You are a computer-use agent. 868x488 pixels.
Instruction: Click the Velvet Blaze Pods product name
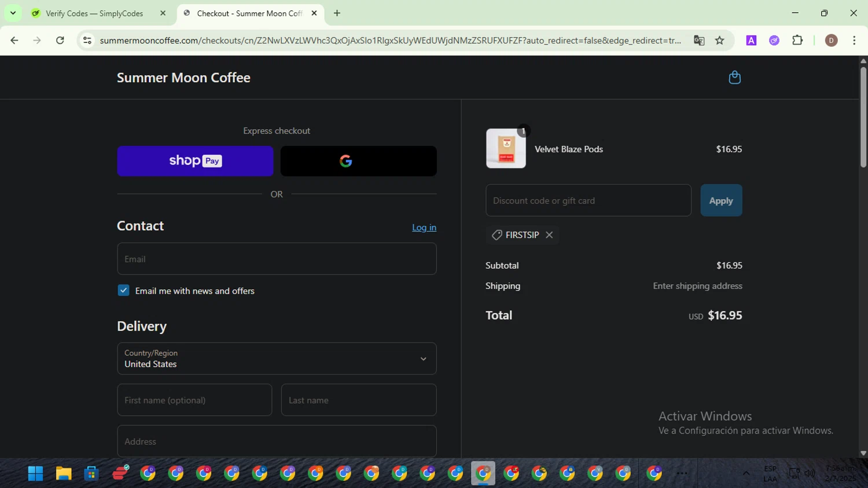point(569,149)
